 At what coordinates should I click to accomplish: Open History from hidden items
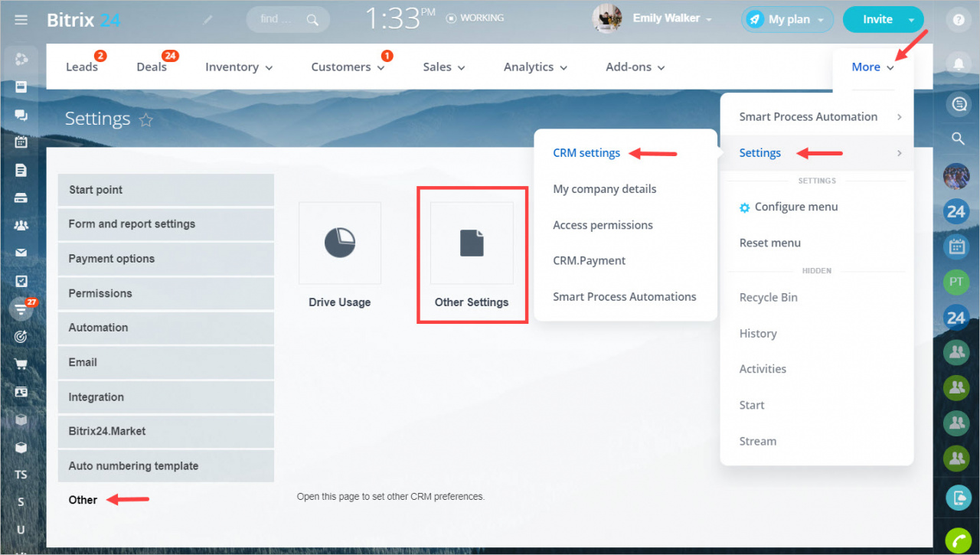758,334
